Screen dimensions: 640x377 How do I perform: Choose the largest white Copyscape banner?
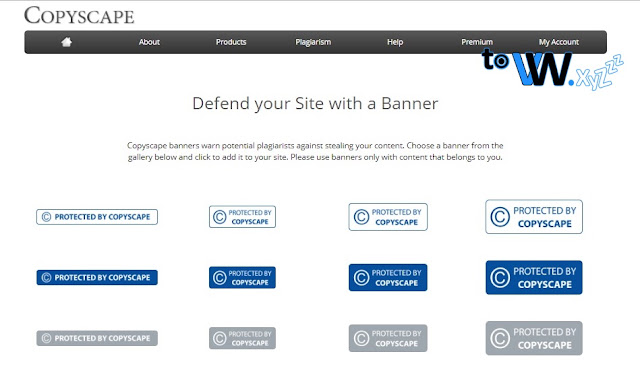tap(534, 217)
